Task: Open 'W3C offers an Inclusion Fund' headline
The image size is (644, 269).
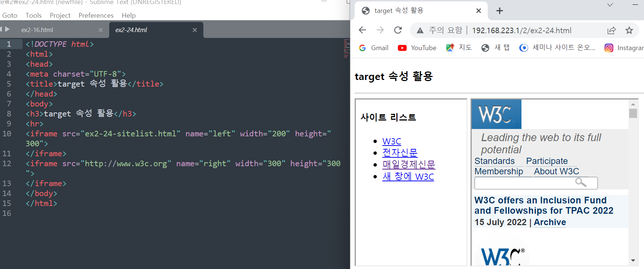Action: coord(544,205)
